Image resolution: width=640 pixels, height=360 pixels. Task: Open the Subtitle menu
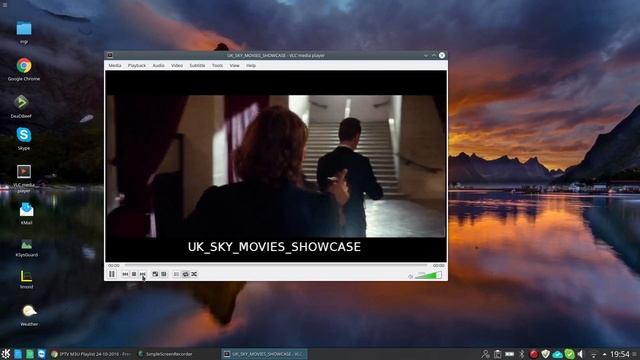click(197, 65)
